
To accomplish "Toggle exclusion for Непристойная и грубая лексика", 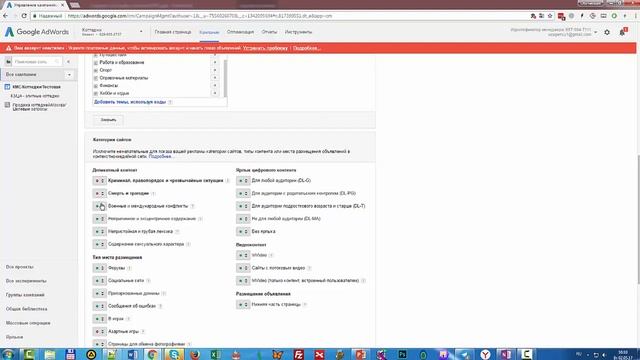I will click(x=99, y=231).
